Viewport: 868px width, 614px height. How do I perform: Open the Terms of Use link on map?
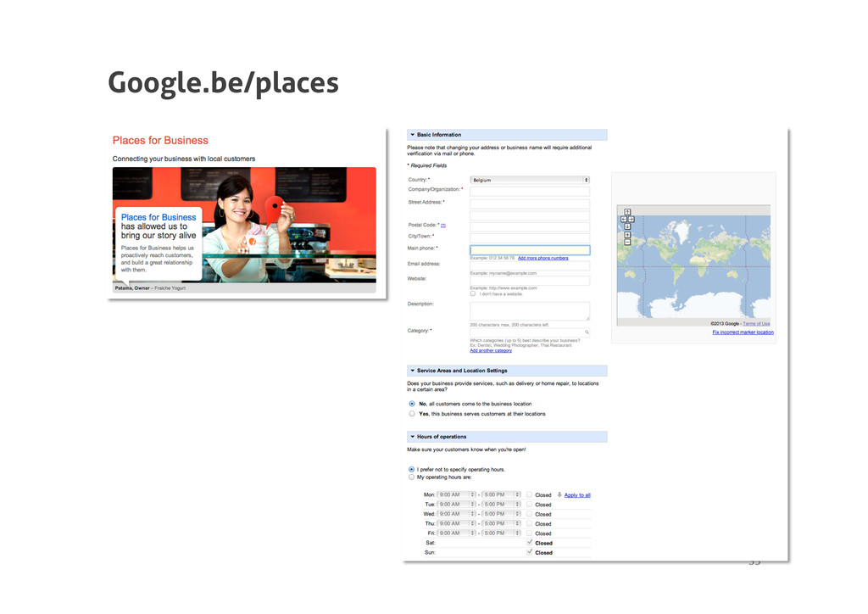tap(756, 323)
